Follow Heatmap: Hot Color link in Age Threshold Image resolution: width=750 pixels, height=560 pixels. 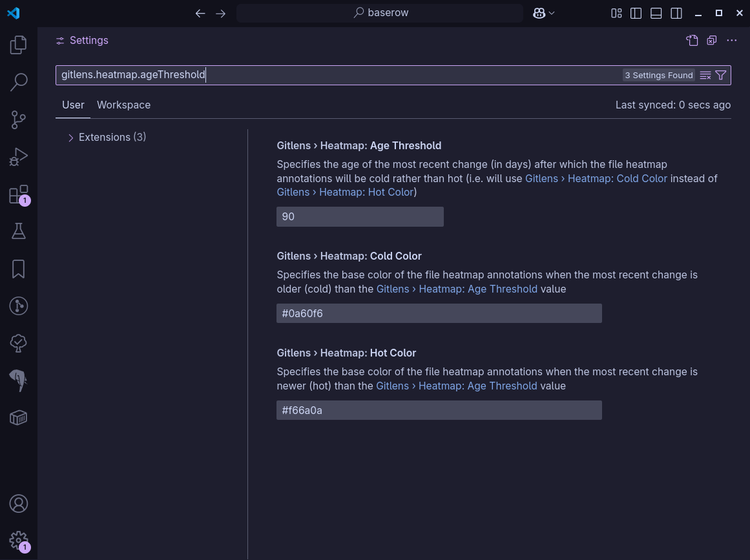[x=346, y=192]
